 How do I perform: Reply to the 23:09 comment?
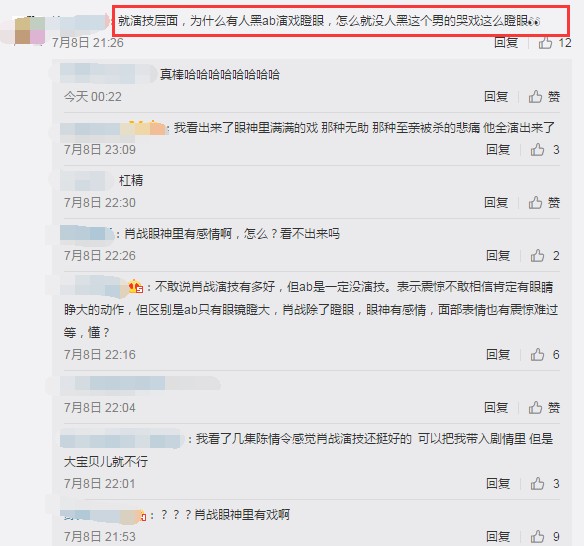(498, 150)
